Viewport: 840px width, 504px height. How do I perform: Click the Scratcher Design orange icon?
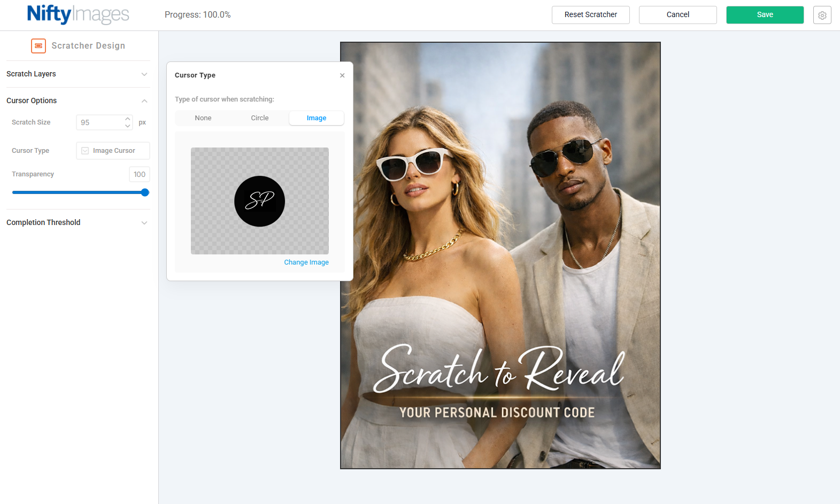pos(38,46)
